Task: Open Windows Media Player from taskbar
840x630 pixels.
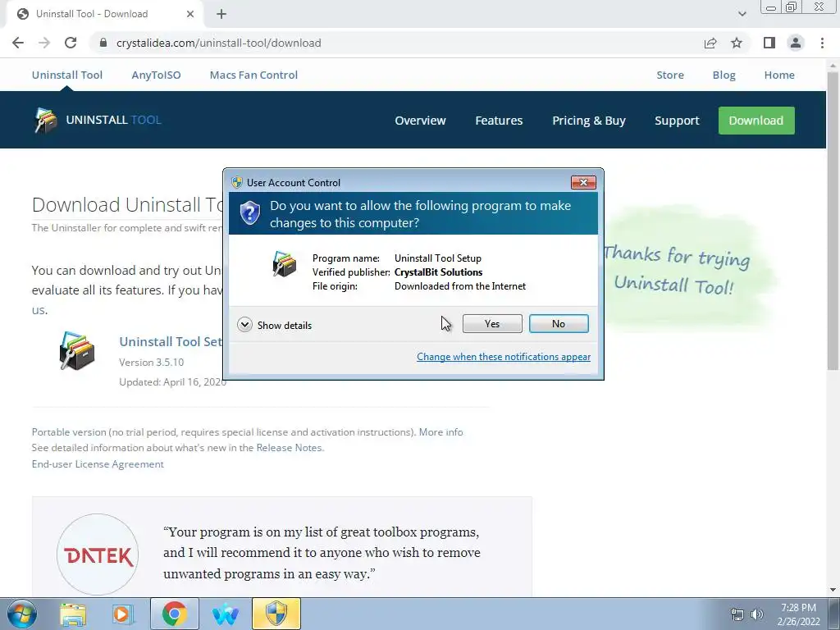Action: point(122,614)
